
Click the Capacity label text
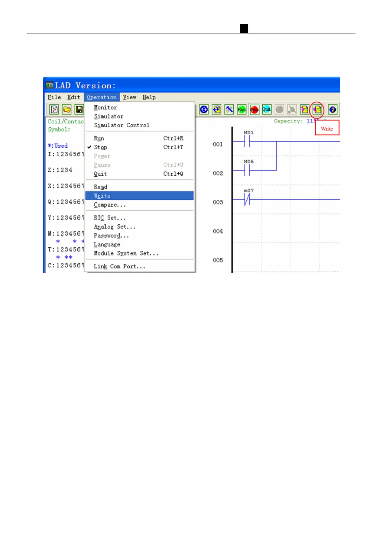click(x=288, y=121)
